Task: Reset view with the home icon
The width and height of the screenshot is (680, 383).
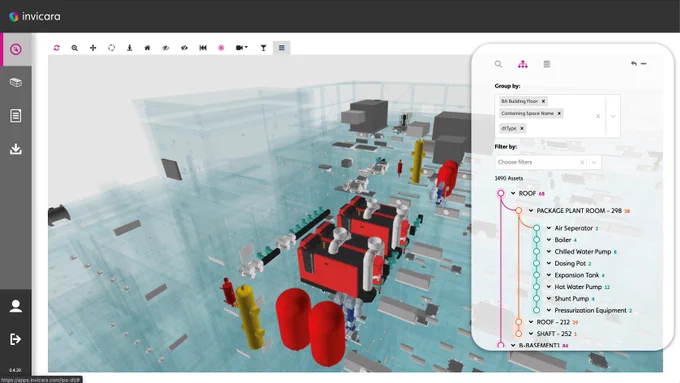Action: click(x=147, y=48)
